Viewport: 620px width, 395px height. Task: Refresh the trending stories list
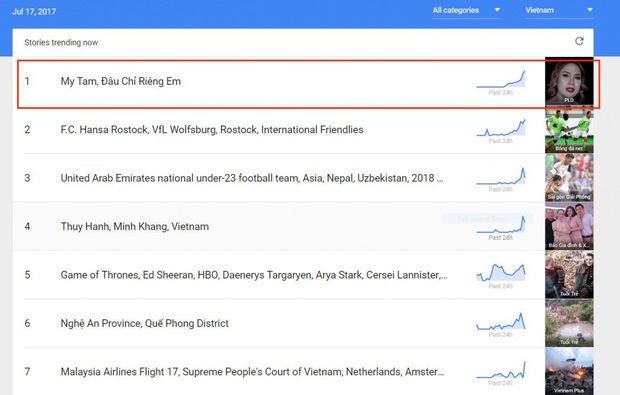click(579, 41)
